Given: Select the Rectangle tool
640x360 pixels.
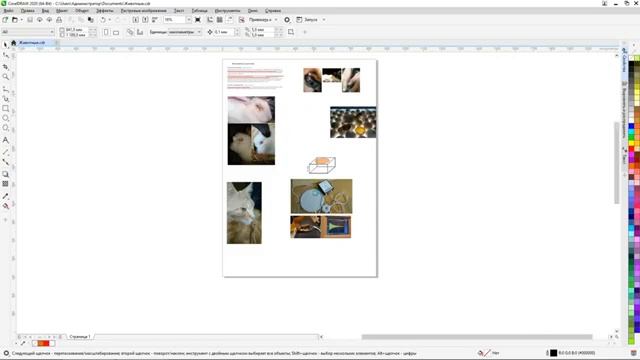Looking at the screenshot, I should (5, 109).
